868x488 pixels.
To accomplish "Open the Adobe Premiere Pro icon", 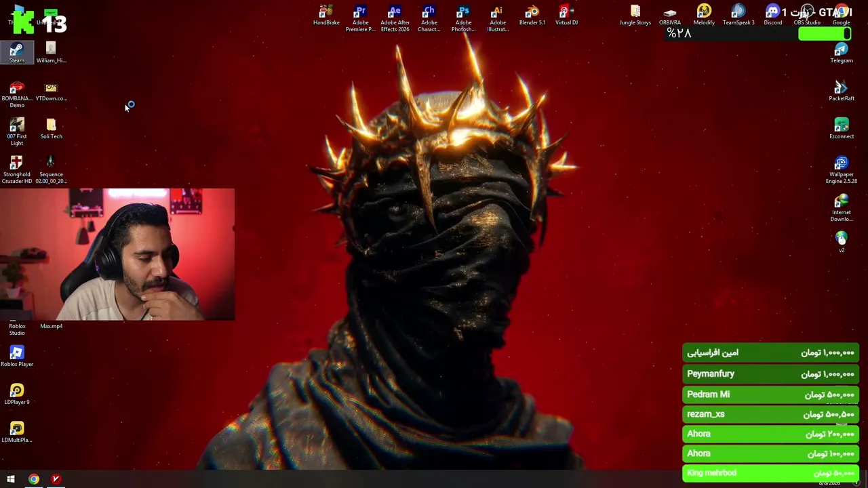I will 360,19.
